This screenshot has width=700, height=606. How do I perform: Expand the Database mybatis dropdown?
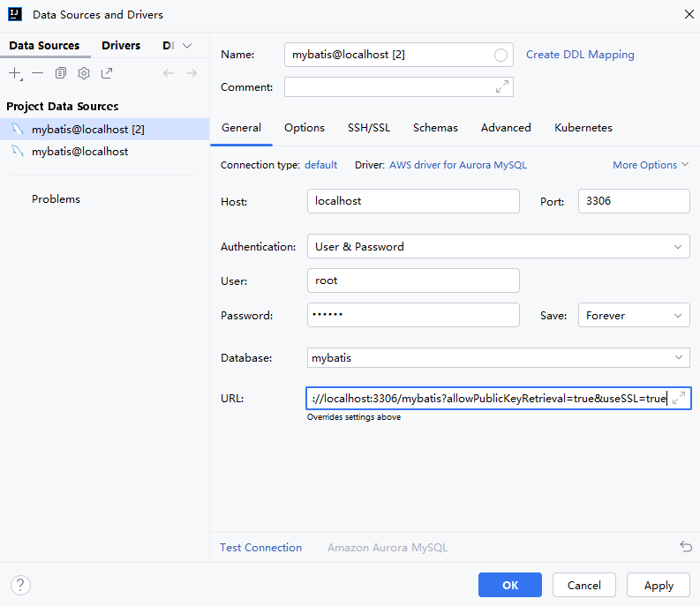point(498,358)
